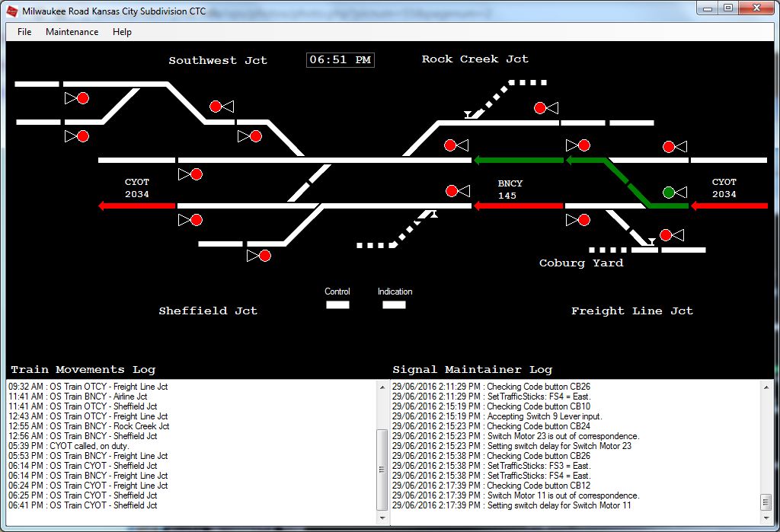This screenshot has height=532, width=780.
Task: Select 'Checking Code button CB24' log entry
Action: [x=491, y=426]
